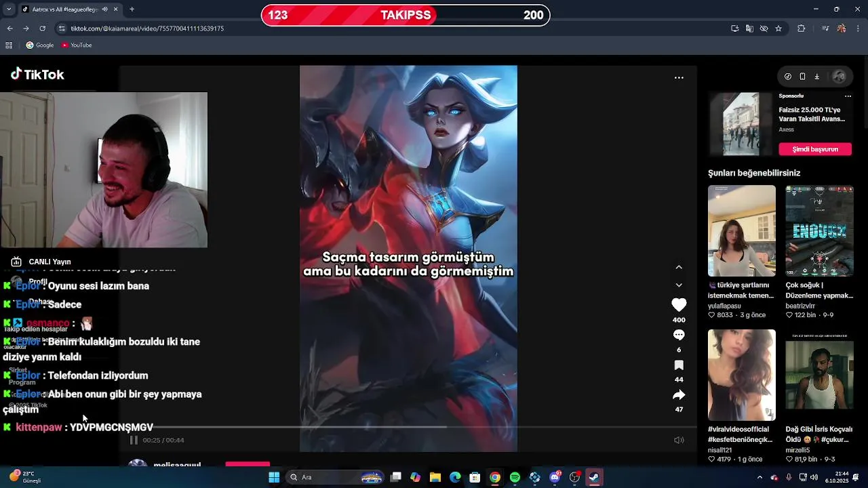Open the get-app phone icon
The width and height of the screenshot is (868, 488).
802,77
